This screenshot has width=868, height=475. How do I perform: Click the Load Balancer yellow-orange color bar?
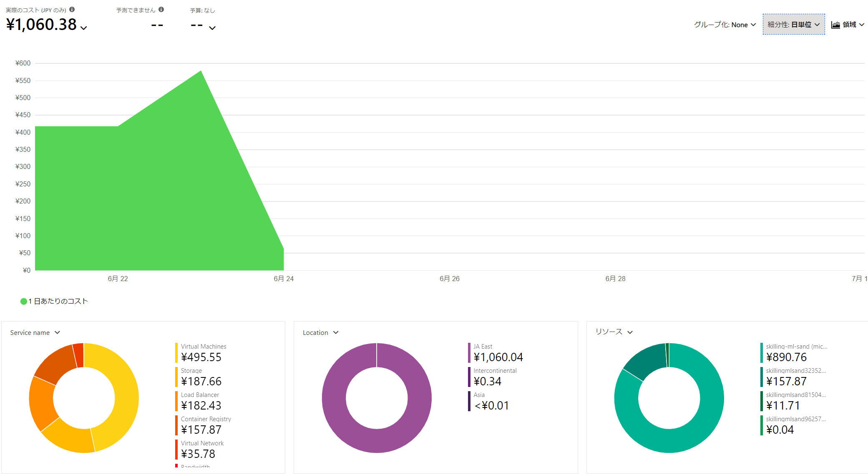pos(176,401)
